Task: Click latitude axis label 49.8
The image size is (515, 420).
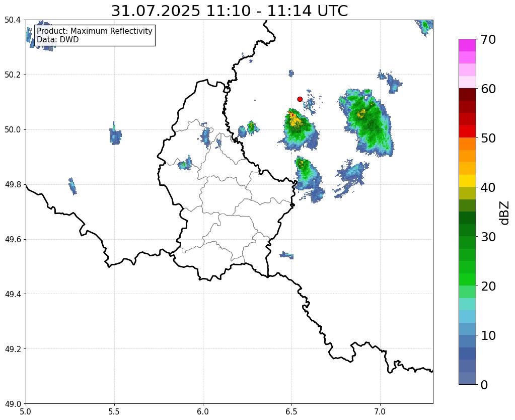Action: (13, 185)
